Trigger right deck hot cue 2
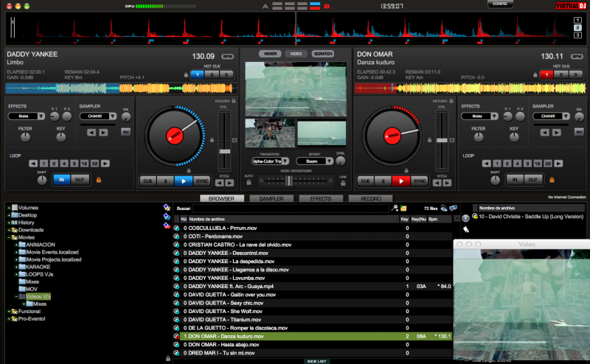Screen dimensions: 590x364 pyautogui.click(x=561, y=74)
